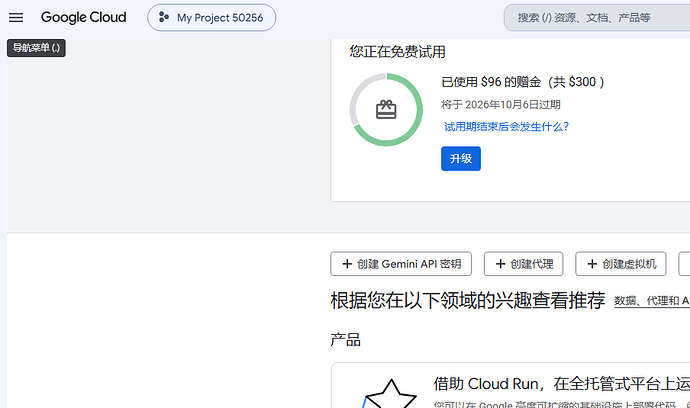Open the My Project 50256 project picker
The width and height of the screenshot is (690, 408).
pyautogui.click(x=212, y=18)
